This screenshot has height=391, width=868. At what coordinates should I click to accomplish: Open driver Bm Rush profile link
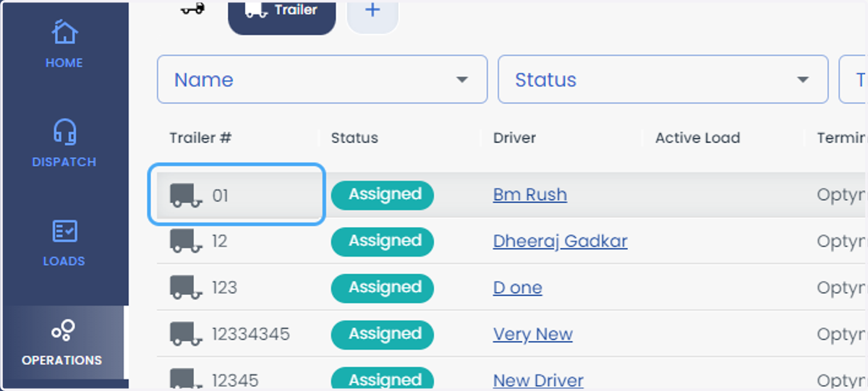530,194
